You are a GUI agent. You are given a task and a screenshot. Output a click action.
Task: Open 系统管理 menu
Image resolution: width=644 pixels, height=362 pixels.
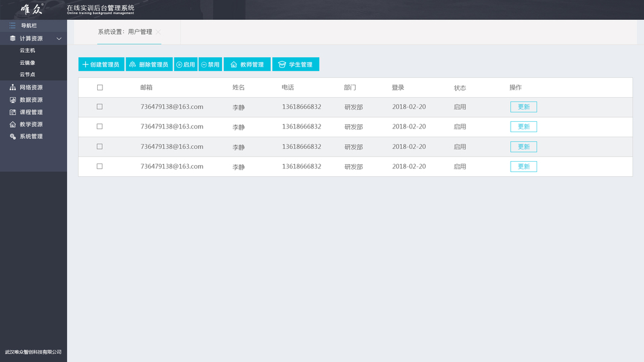pyautogui.click(x=31, y=136)
